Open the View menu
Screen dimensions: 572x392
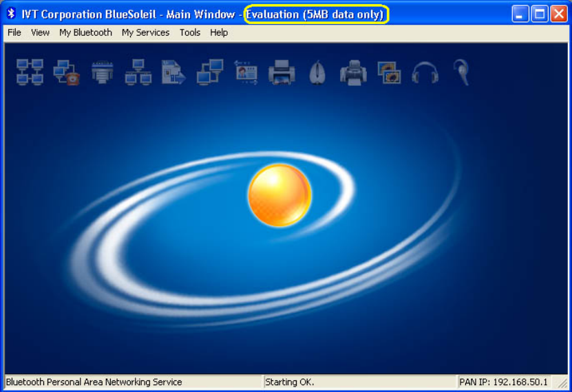[40, 32]
